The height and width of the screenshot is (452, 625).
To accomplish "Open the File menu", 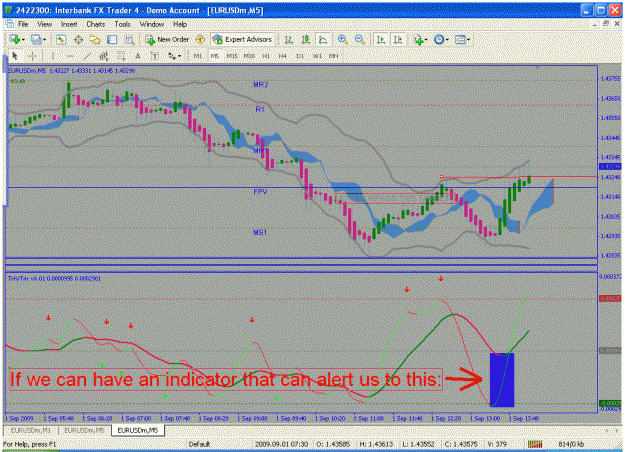I will tap(23, 24).
